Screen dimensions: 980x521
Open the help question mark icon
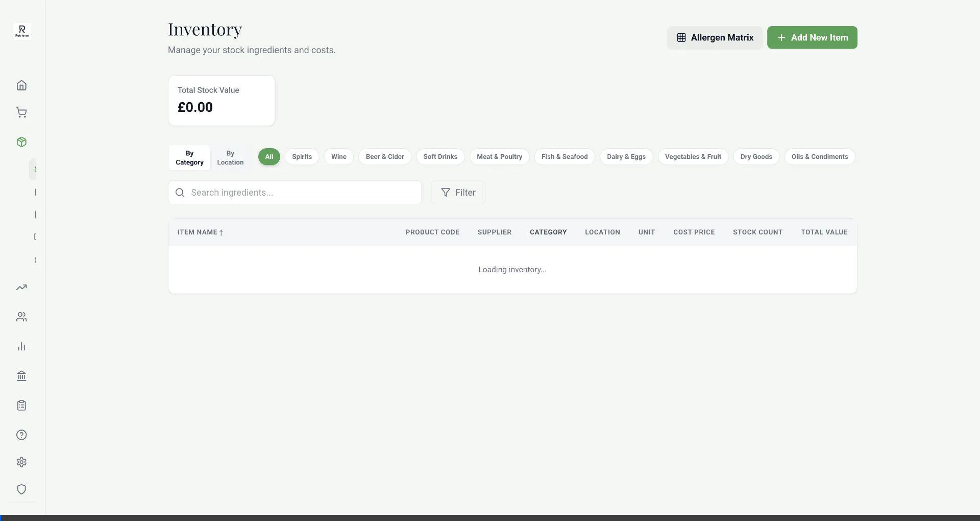pos(21,435)
